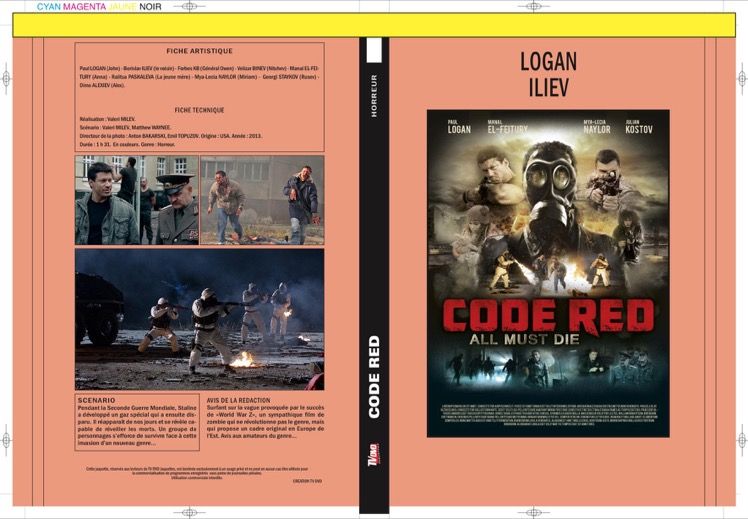
Task: Click the HORREUR genre label on the spine
Action: pyautogui.click(x=374, y=95)
